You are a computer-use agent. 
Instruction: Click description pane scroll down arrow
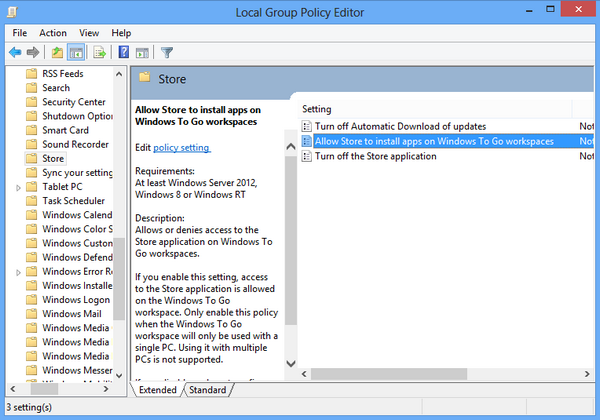pos(291,363)
